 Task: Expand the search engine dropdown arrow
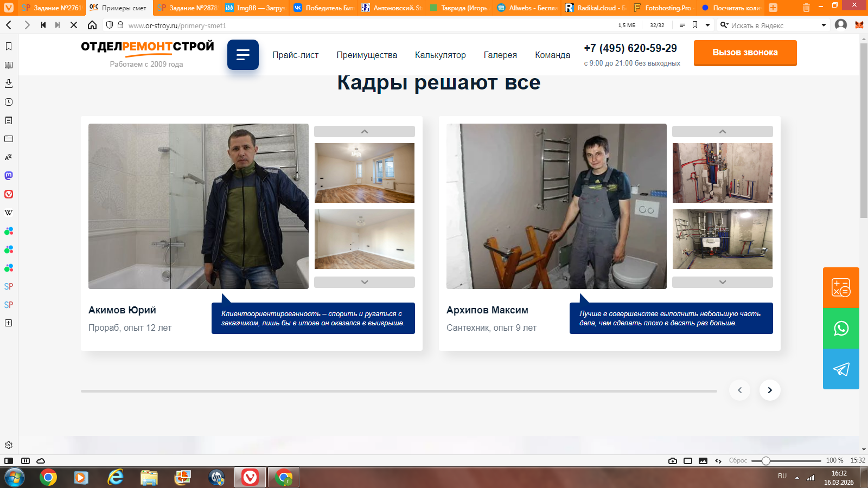tap(824, 25)
